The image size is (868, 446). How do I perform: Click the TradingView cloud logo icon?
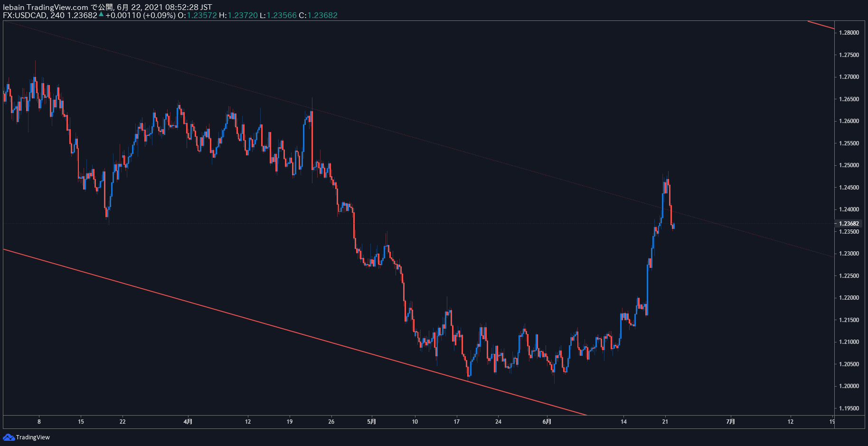click(x=9, y=437)
